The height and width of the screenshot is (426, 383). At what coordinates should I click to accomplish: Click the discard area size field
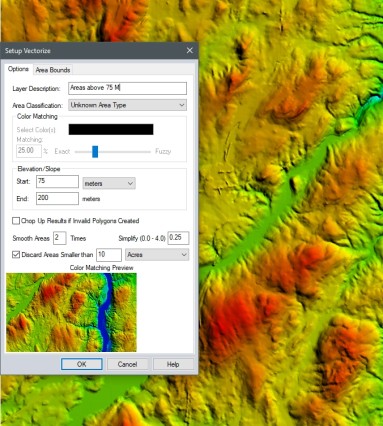[x=109, y=255]
